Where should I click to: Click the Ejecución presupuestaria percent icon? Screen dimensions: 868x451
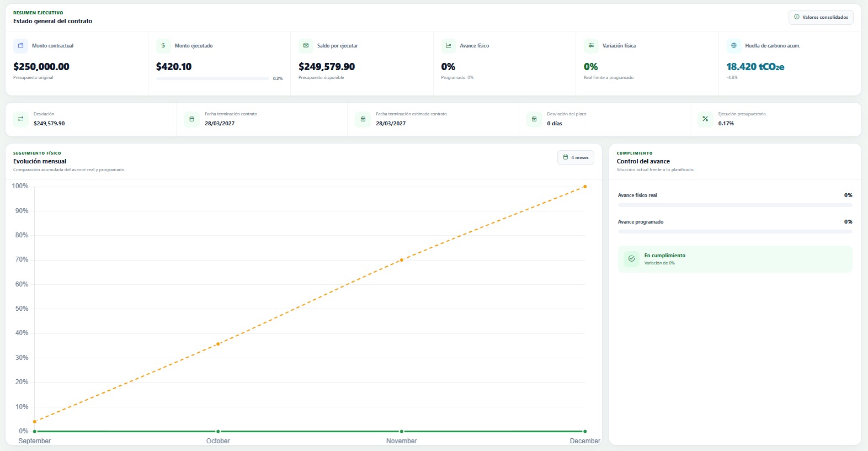tap(705, 119)
